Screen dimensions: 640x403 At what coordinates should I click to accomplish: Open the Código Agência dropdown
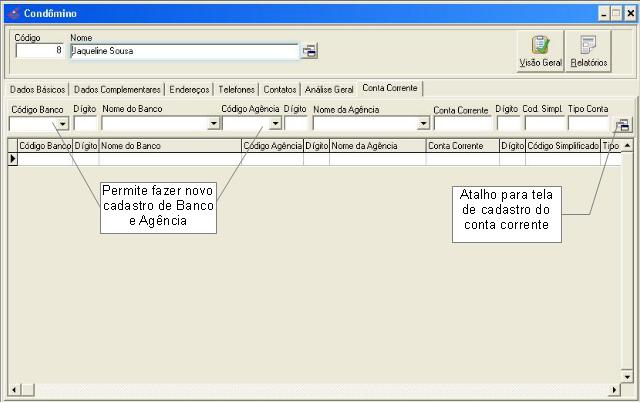tap(274, 124)
